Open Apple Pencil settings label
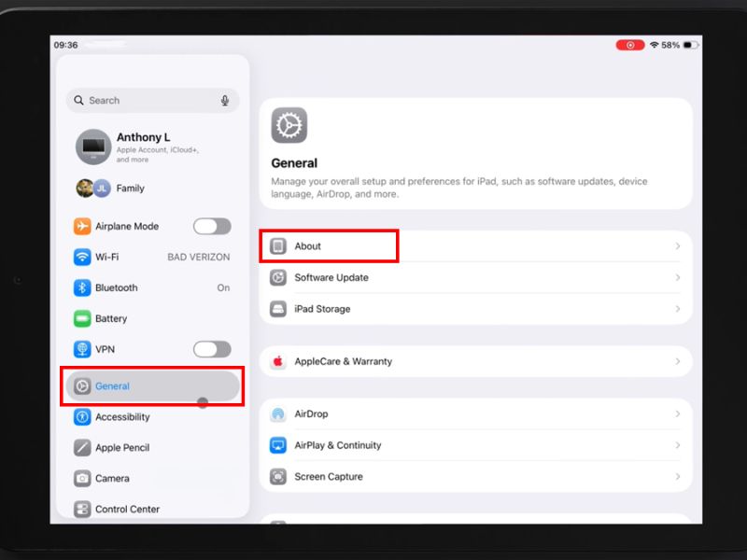The image size is (747, 560). (122, 448)
